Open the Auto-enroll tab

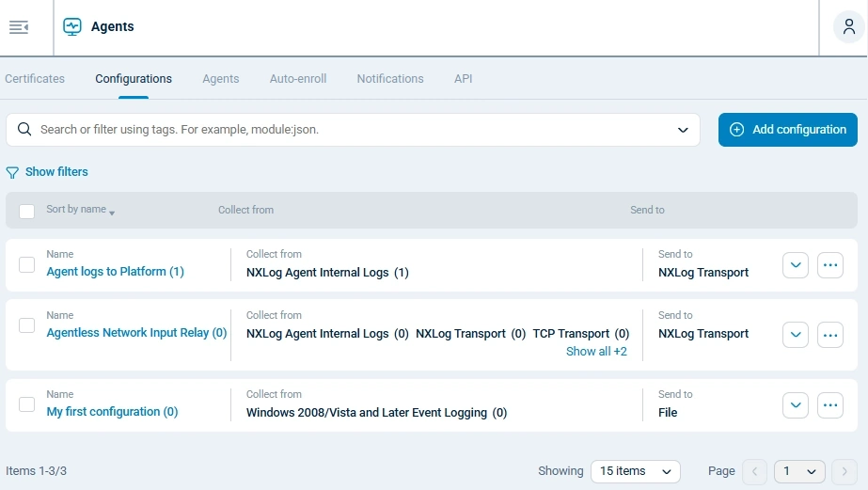point(298,79)
